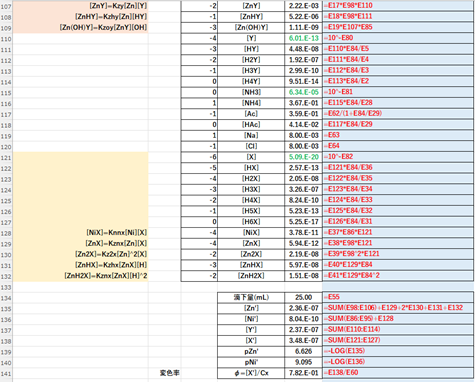This screenshot has height=382, width=475.
Task: Click the value 2.22.E-03
Action: tap(303, 6)
